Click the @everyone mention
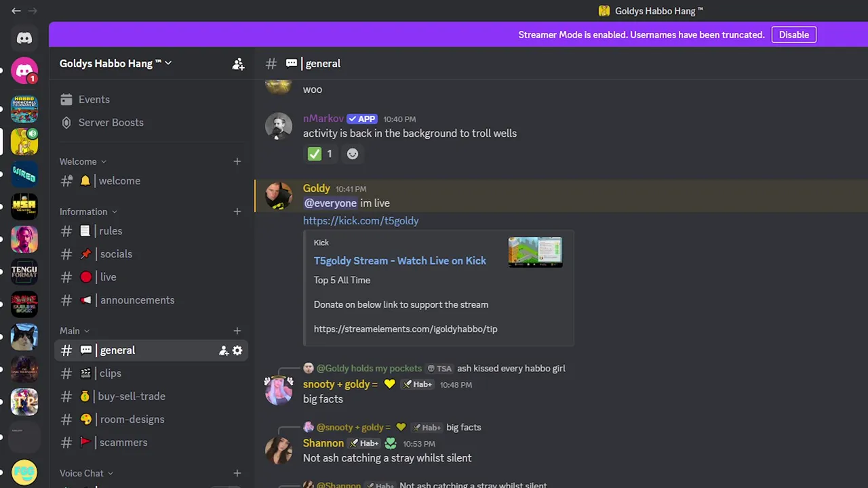Viewport: 868px width, 488px height. click(x=330, y=203)
